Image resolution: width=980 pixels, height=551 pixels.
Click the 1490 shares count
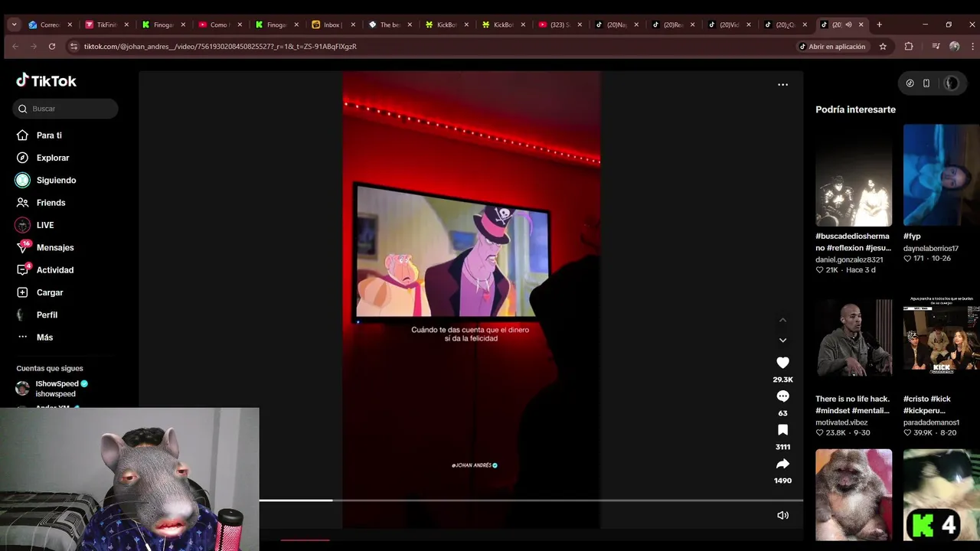782,481
